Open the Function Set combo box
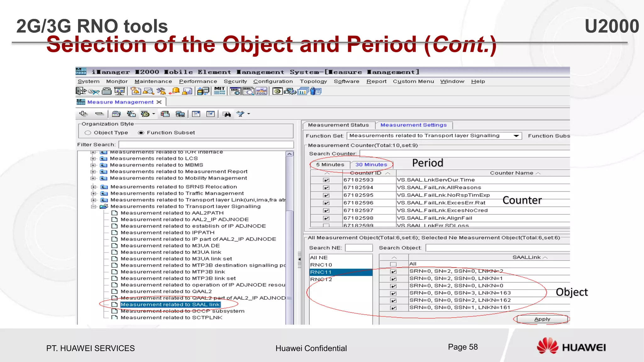This screenshot has height=362, width=644. 434,136
